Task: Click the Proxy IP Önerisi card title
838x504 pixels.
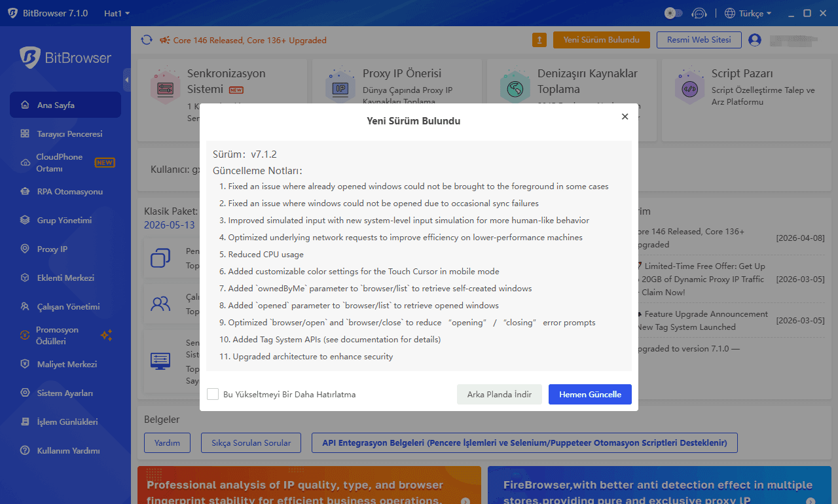Action: [402, 73]
